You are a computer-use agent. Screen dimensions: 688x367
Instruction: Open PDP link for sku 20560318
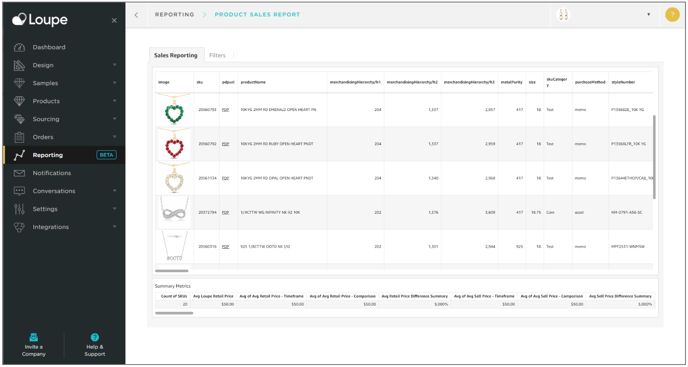[226, 247]
